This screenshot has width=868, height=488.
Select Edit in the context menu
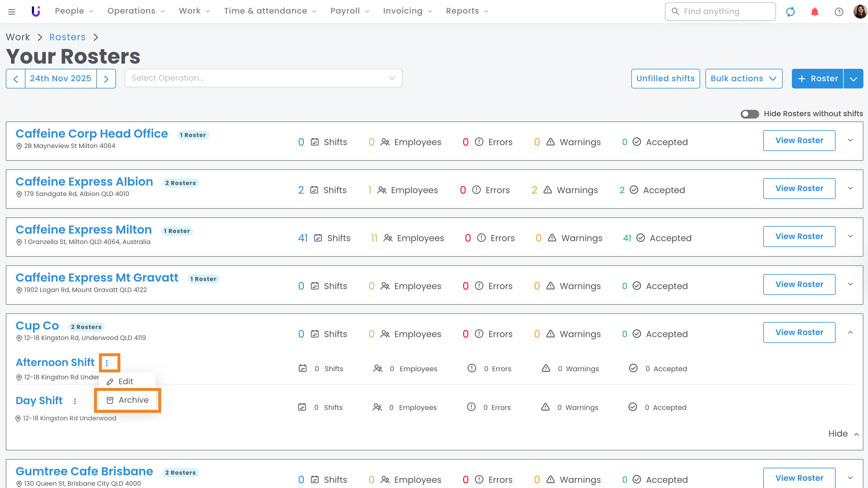click(x=125, y=381)
